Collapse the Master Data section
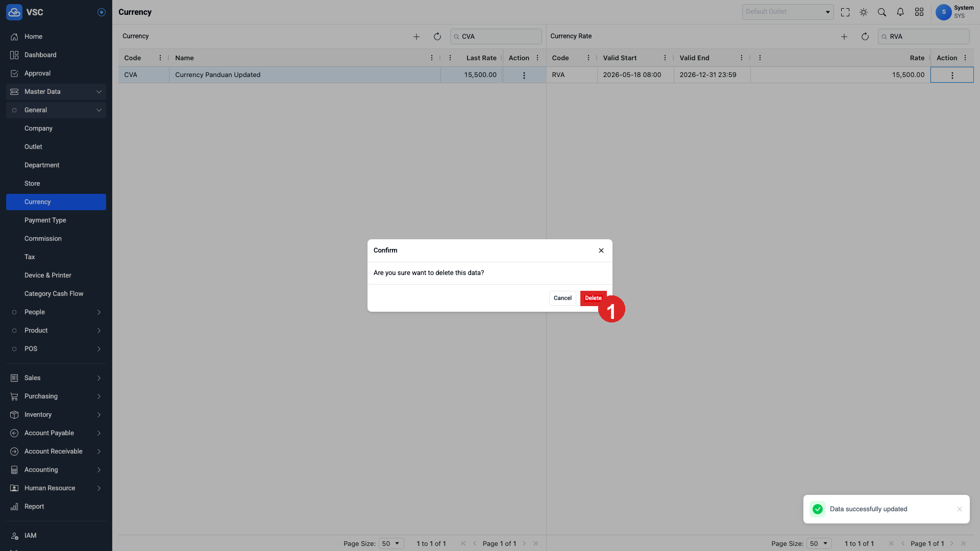The width and height of the screenshot is (980, 551). (56, 92)
